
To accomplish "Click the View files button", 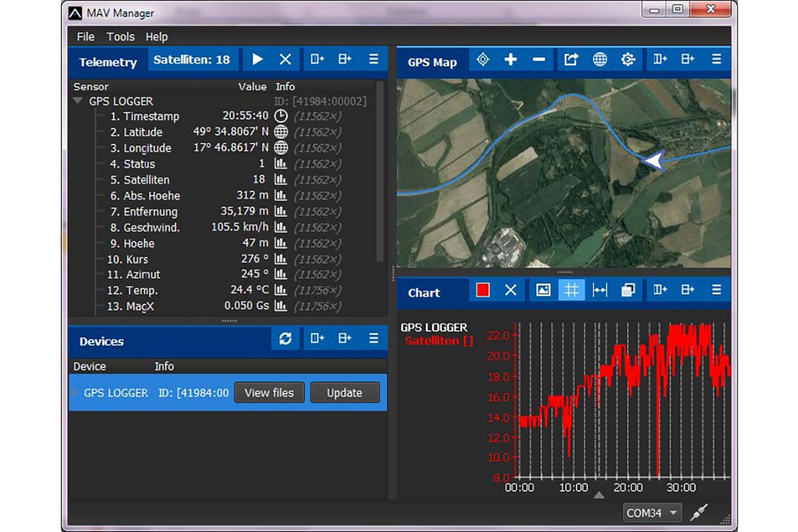I will point(269,393).
